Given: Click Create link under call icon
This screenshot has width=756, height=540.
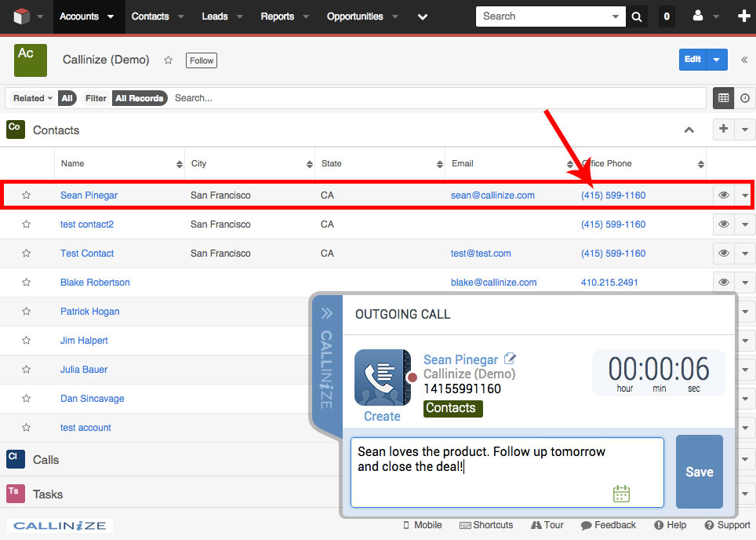Looking at the screenshot, I should click(382, 417).
